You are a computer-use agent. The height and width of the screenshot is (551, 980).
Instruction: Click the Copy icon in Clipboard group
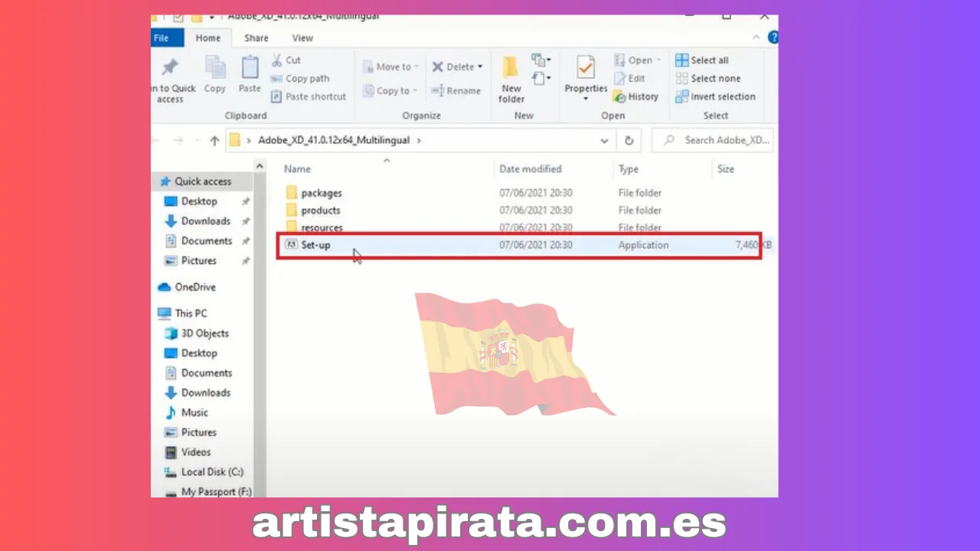[215, 67]
